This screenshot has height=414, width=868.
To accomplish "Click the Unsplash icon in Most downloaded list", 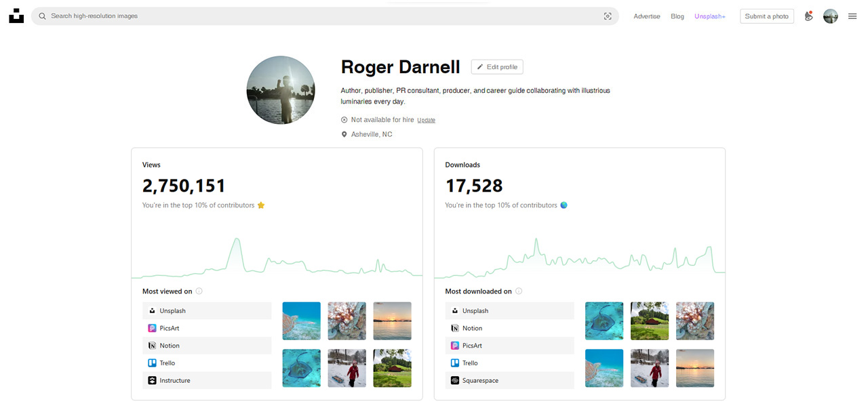I will pyautogui.click(x=455, y=311).
